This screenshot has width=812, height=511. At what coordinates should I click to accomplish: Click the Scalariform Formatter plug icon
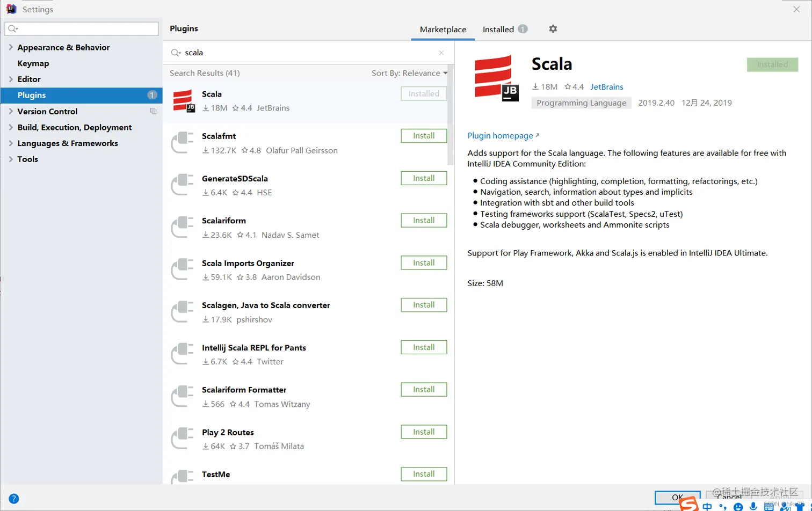182,397
